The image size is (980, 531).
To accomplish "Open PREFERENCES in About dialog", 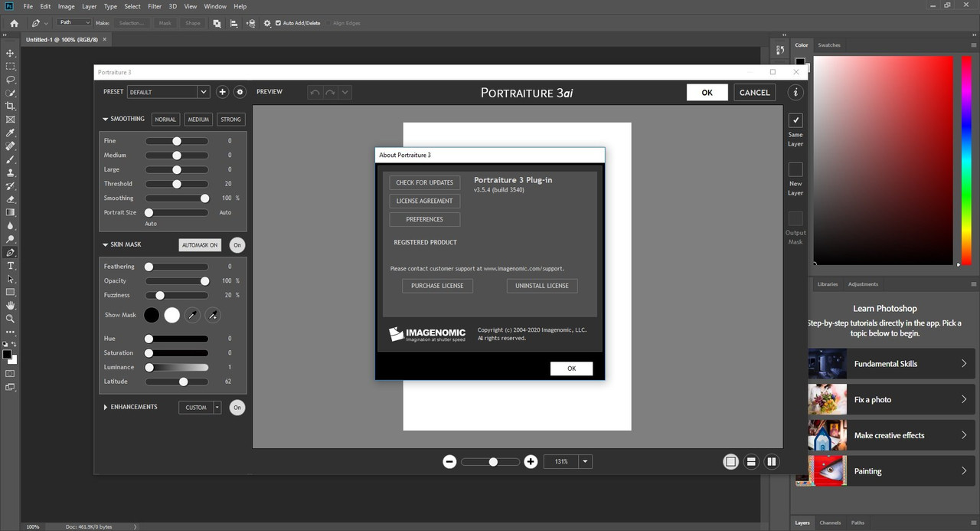I will [x=425, y=219].
